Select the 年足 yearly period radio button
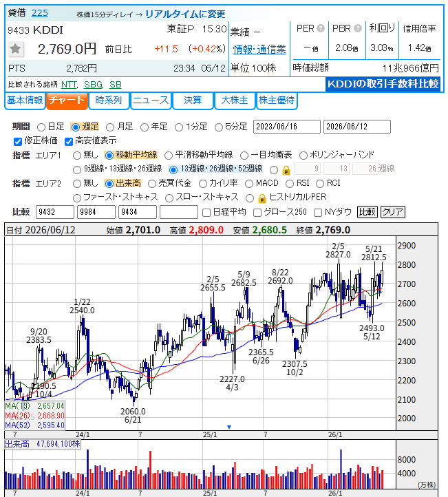 click(145, 127)
